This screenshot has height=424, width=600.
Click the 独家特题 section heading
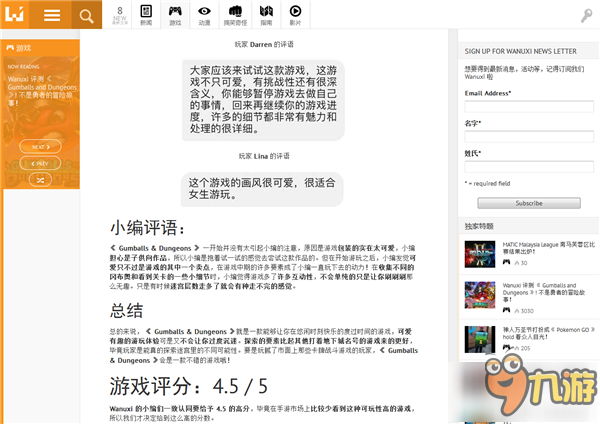479,226
